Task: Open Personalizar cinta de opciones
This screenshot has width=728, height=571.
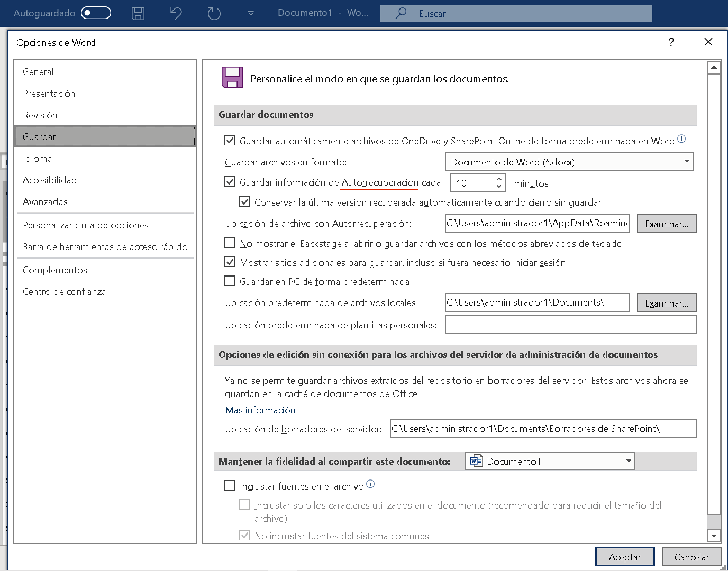Action: click(x=105, y=225)
